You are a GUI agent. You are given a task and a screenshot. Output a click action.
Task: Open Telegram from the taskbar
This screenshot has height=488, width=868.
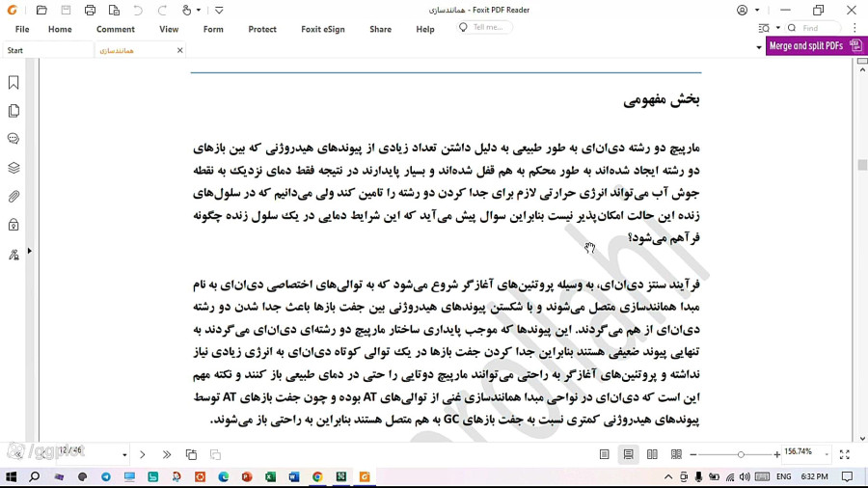(106, 476)
